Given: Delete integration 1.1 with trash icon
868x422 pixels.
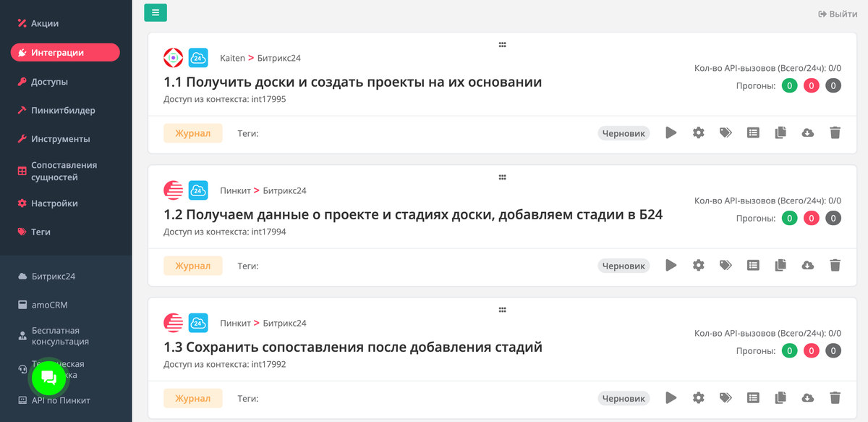Looking at the screenshot, I should (835, 132).
